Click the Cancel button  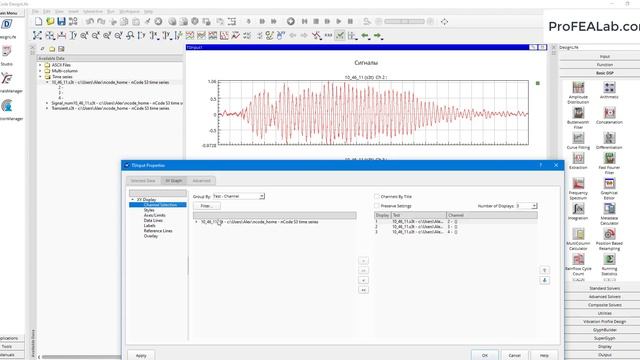(515, 356)
